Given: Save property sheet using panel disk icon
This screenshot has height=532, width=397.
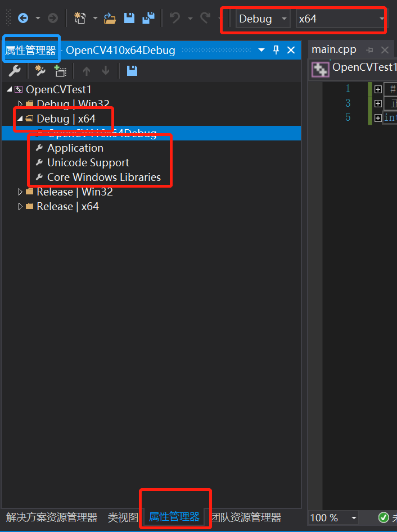Looking at the screenshot, I should pyautogui.click(x=132, y=71).
